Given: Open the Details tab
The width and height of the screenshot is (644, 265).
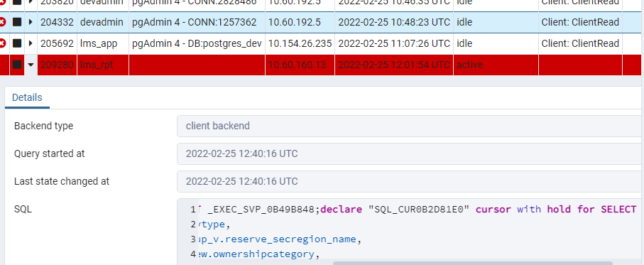Looking at the screenshot, I should click(27, 98).
